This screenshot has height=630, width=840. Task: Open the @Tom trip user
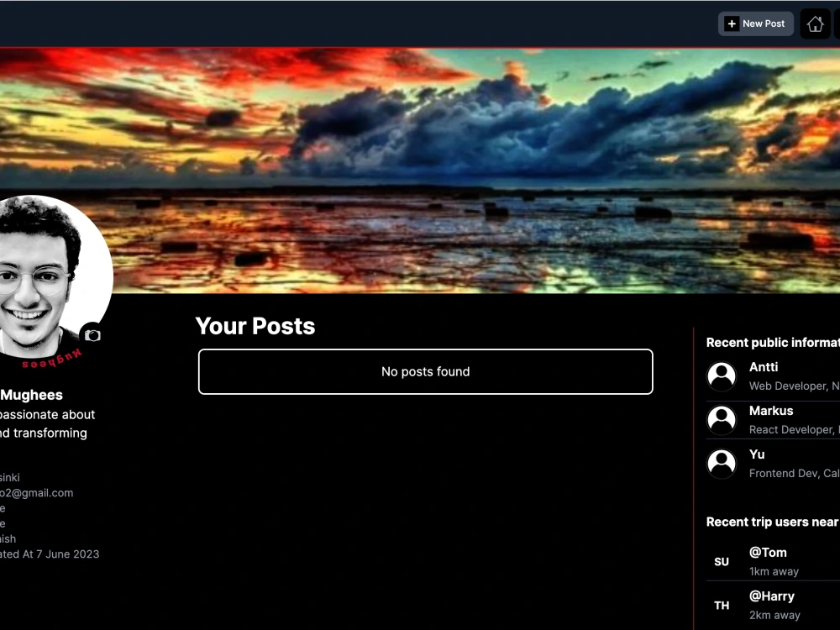tap(768, 553)
